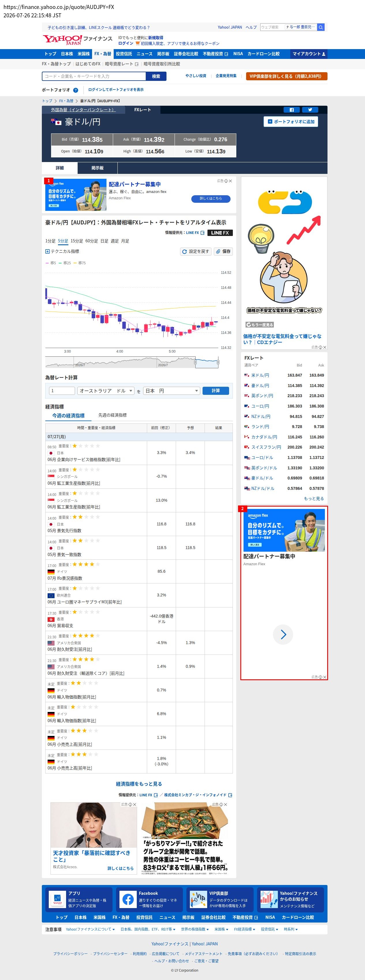Click the アプリ icon in footer

click(57, 900)
